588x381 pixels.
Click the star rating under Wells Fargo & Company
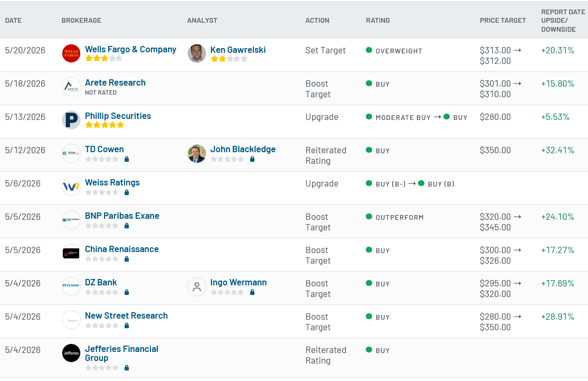103,59
